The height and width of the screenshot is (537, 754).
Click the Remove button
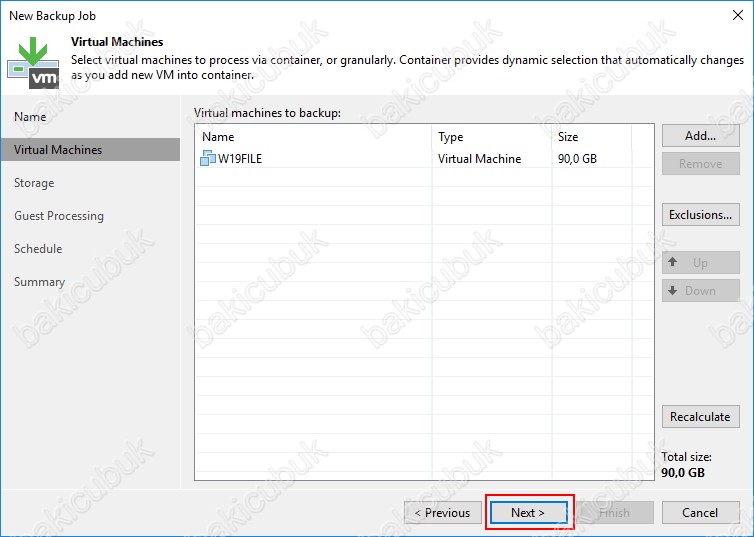point(701,164)
